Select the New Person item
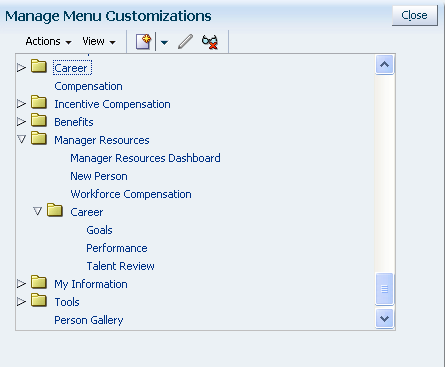Image resolution: width=445 pixels, height=367 pixels. pos(99,176)
